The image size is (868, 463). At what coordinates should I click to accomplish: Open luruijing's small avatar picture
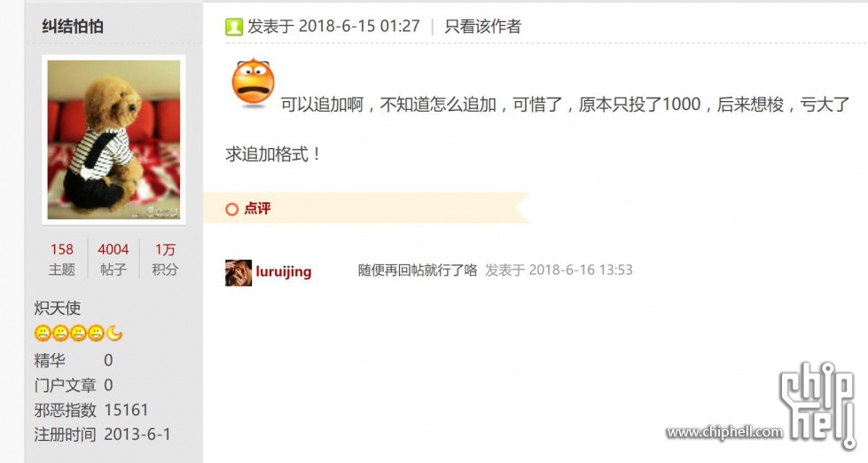tap(239, 273)
